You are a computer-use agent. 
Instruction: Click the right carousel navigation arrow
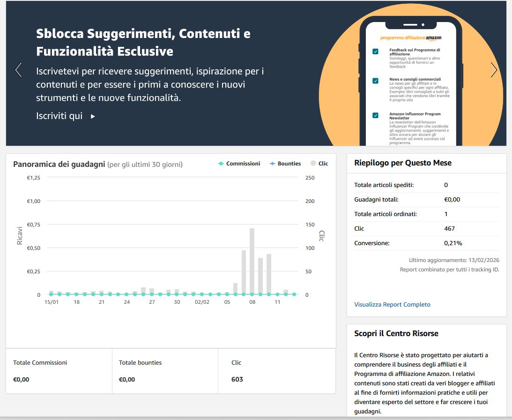pos(494,69)
